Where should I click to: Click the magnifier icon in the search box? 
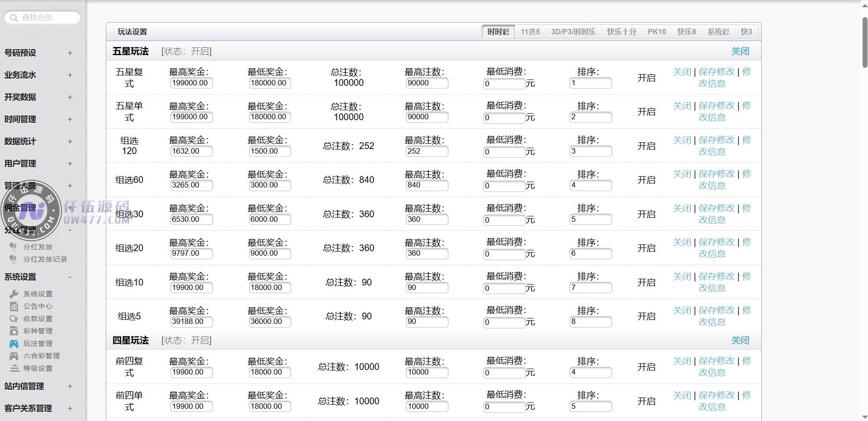[14, 18]
